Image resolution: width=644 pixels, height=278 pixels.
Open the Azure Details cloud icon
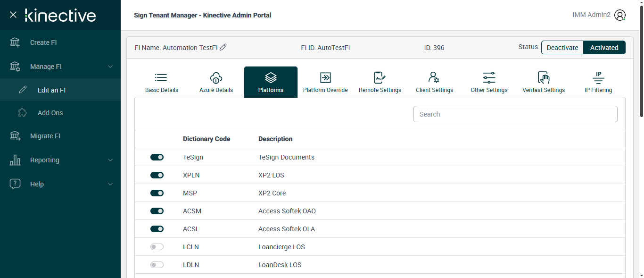coord(216,78)
